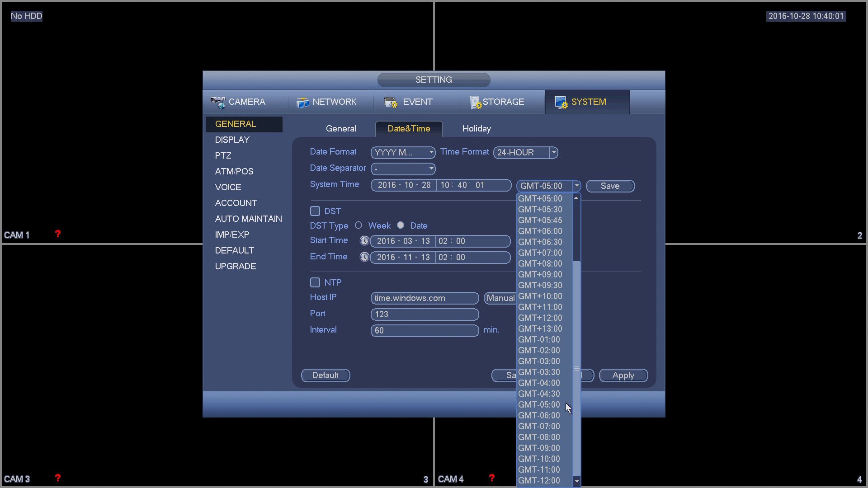868x488 pixels.
Task: Enable the NTP checkbox
Action: pyautogui.click(x=315, y=283)
